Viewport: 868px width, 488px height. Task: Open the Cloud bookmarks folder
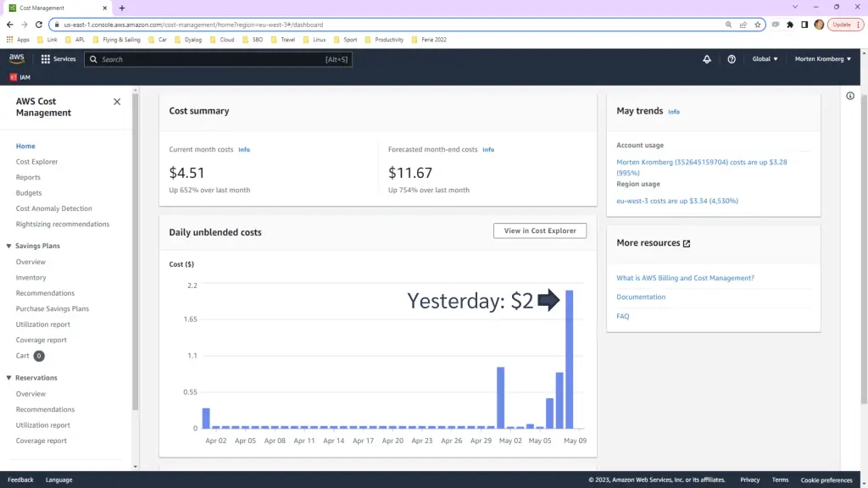(x=221, y=40)
